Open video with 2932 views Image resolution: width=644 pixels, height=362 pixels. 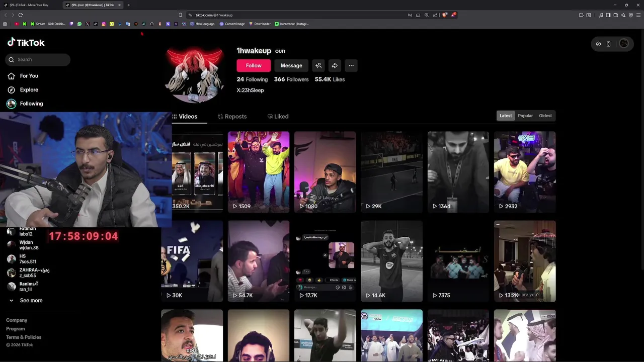525,172
